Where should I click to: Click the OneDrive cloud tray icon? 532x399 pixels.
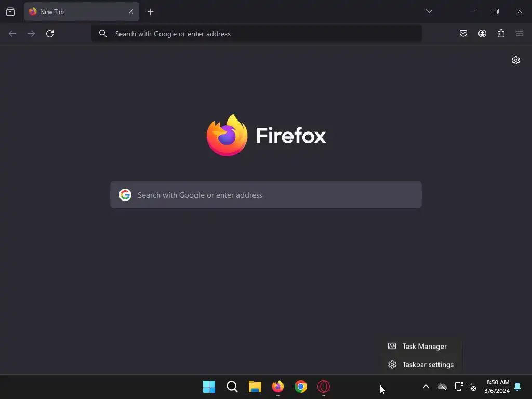[x=443, y=387]
